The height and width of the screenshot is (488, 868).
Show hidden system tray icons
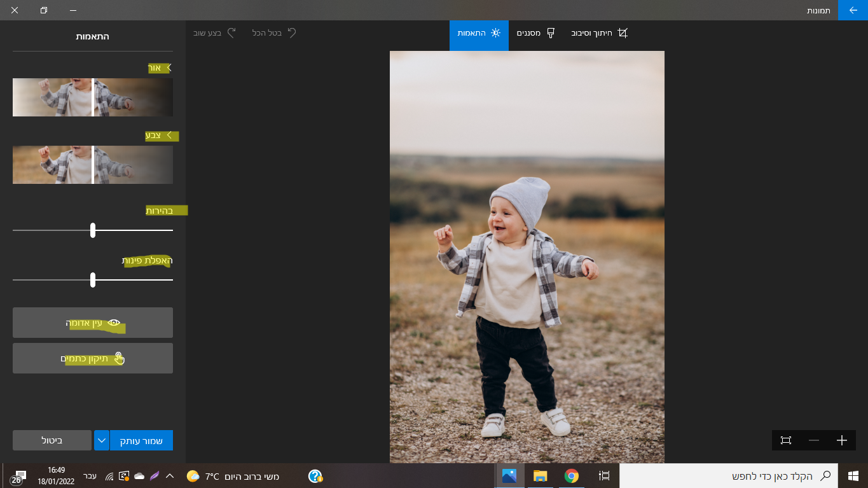[170, 476]
